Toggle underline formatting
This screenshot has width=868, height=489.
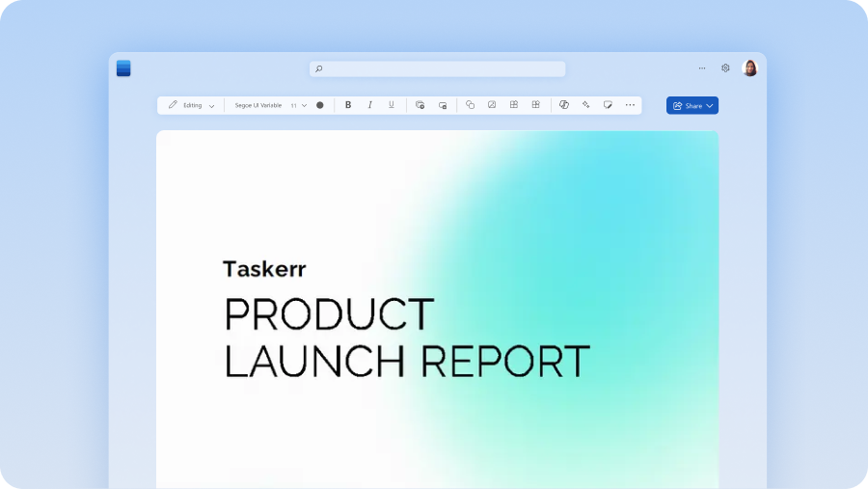point(392,105)
